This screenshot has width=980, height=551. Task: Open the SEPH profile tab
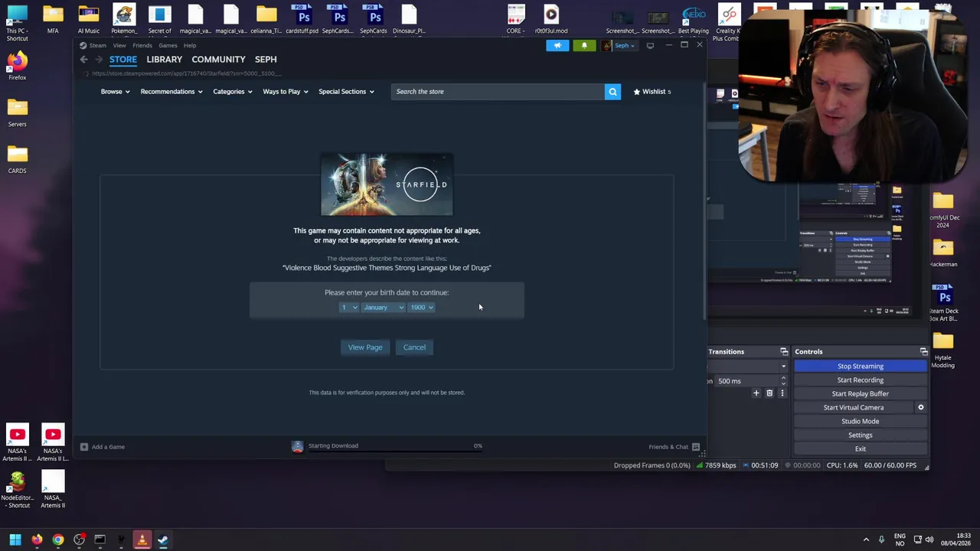tap(266, 60)
